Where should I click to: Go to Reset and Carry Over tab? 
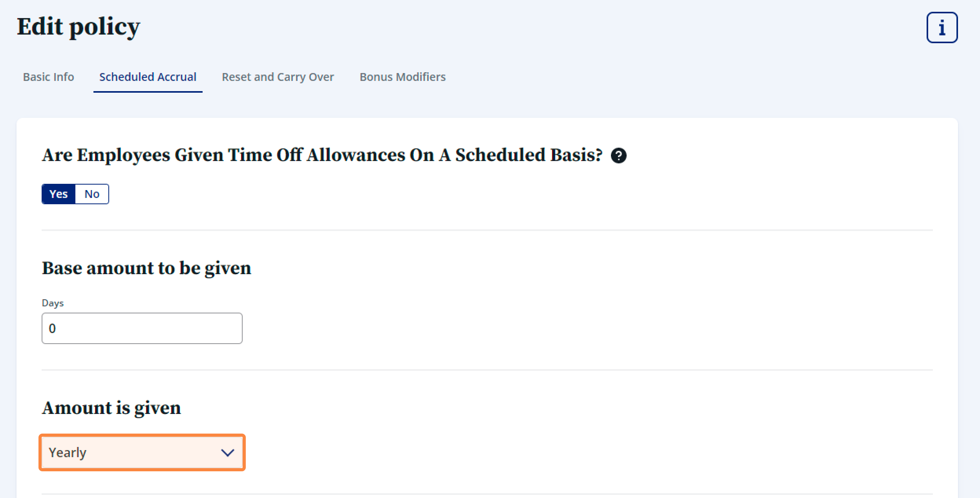(278, 77)
